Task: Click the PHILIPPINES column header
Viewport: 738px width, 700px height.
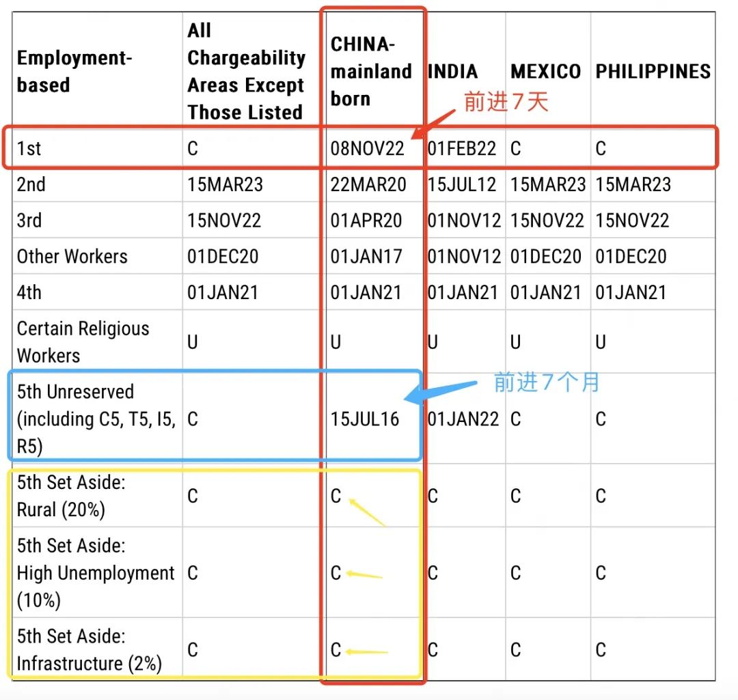Action: click(x=653, y=72)
